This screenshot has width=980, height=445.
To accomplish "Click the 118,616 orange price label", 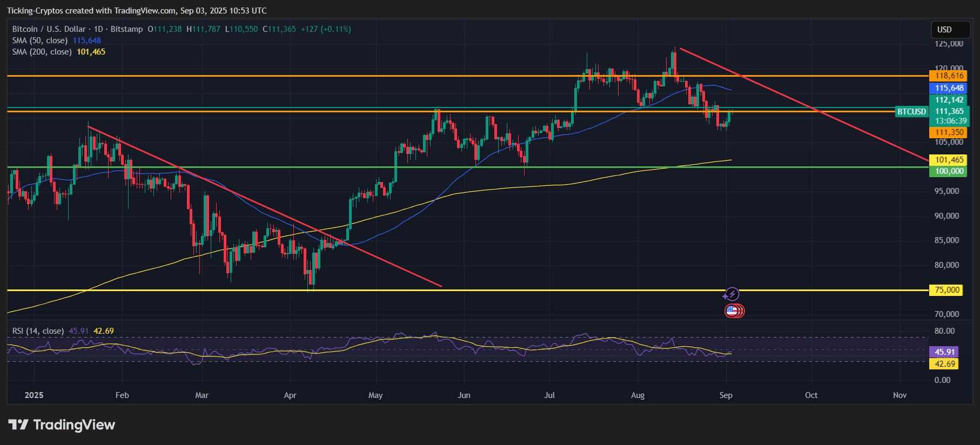I will 949,76.
